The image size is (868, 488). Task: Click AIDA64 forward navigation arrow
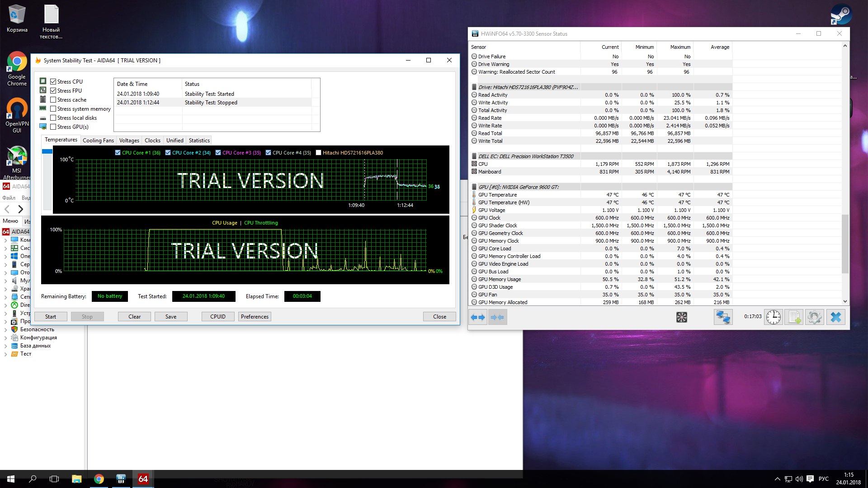point(20,209)
